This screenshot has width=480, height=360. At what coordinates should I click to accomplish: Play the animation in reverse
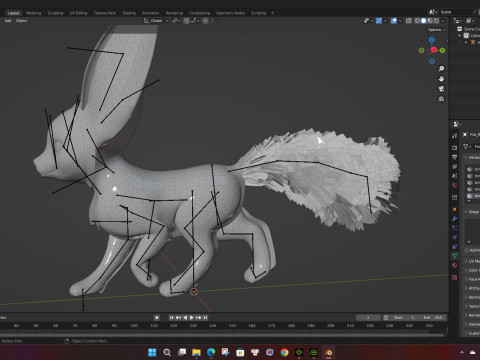[185, 318]
